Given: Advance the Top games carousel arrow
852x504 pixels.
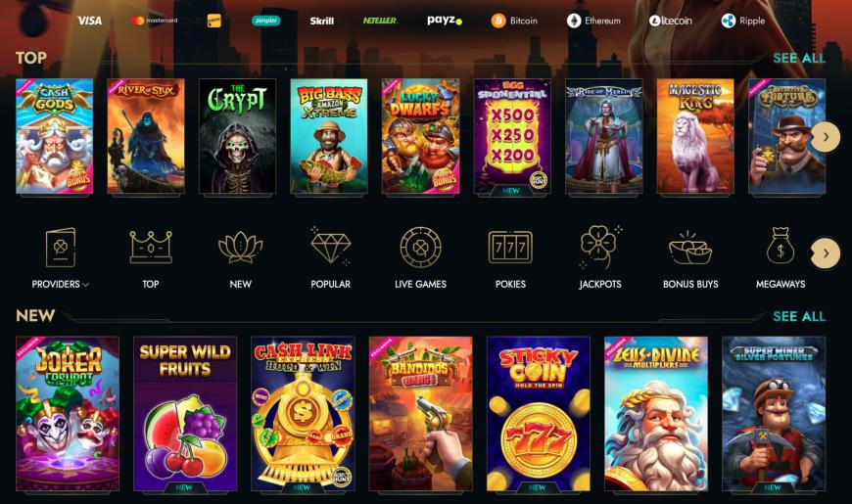Looking at the screenshot, I should click(x=826, y=137).
